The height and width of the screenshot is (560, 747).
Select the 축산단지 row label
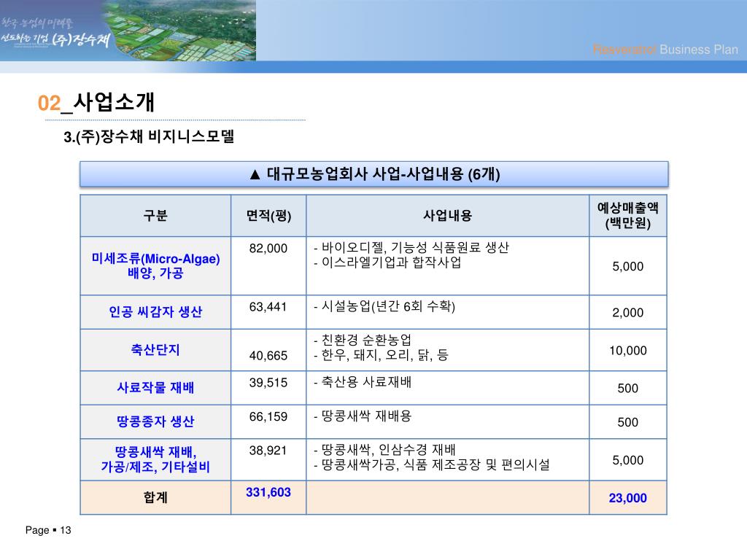(155, 350)
